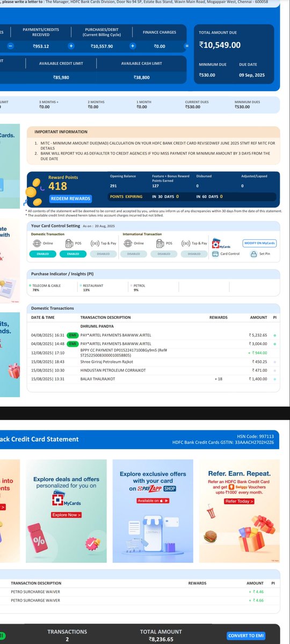Click the PI dot for the ₹1,400.00 transaction
290x644 pixels.
point(275,379)
